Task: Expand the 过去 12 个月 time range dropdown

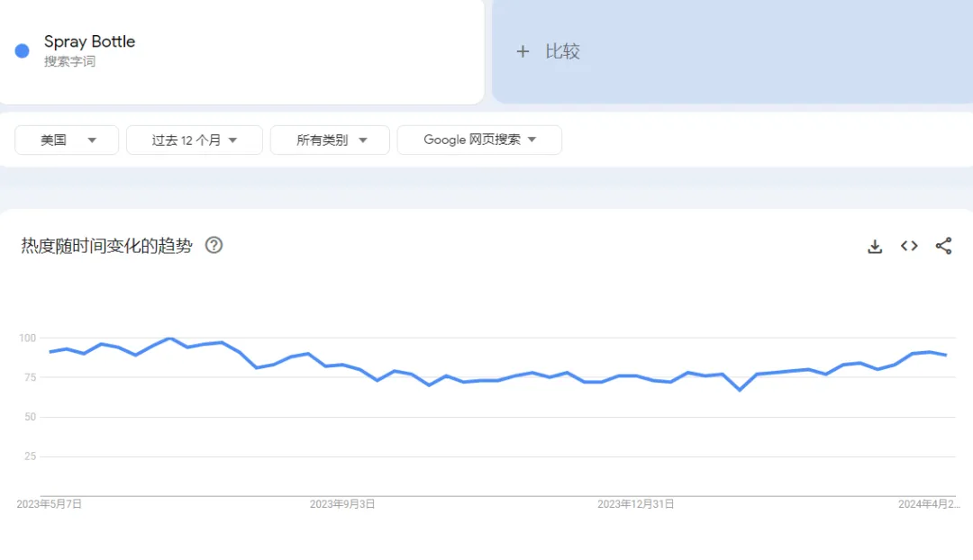Action: pos(194,140)
